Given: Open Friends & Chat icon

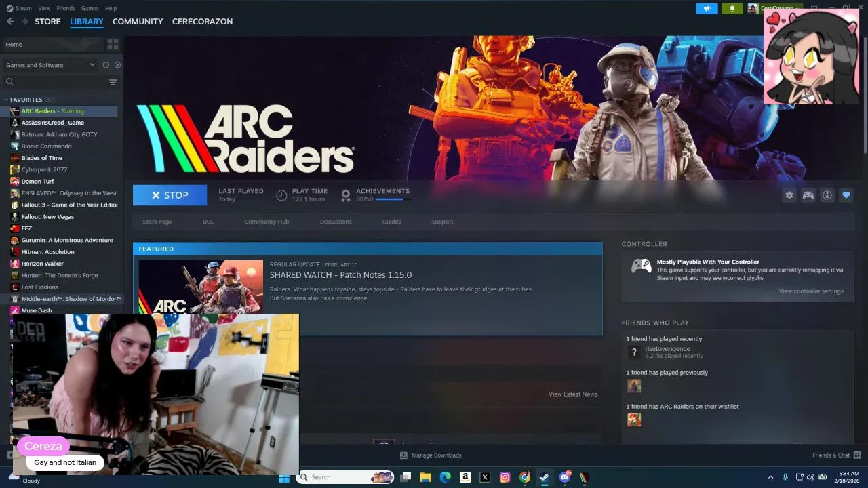Looking at the screenshot, I should tap(857, 455).
